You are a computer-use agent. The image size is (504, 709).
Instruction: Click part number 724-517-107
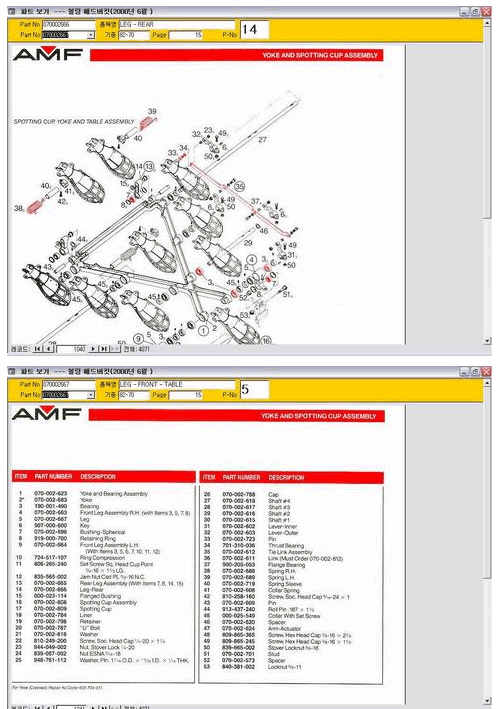(51, 558)
